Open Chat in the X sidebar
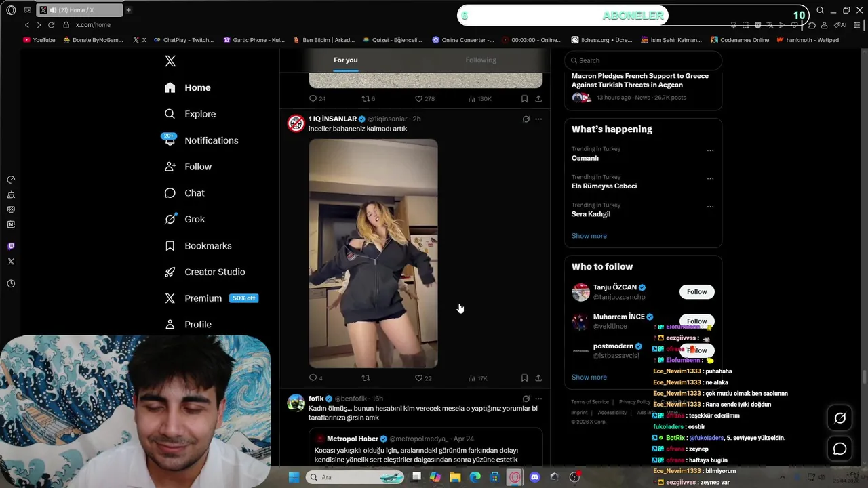The image size is (868, 488). coord(184,193)
